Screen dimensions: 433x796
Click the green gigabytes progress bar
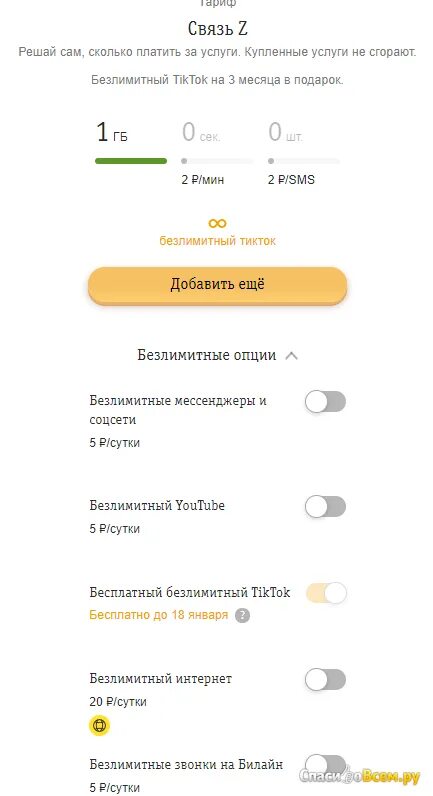pos(131,161)
